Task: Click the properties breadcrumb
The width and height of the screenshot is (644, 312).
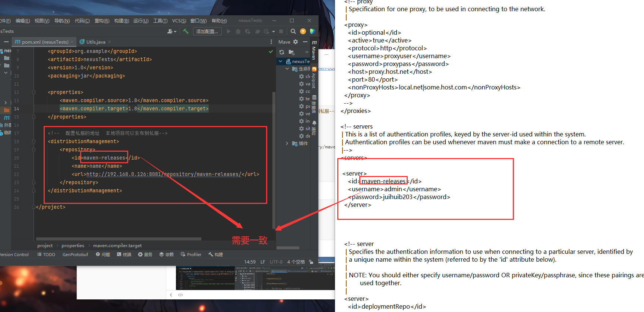Action: click(73, 245)
